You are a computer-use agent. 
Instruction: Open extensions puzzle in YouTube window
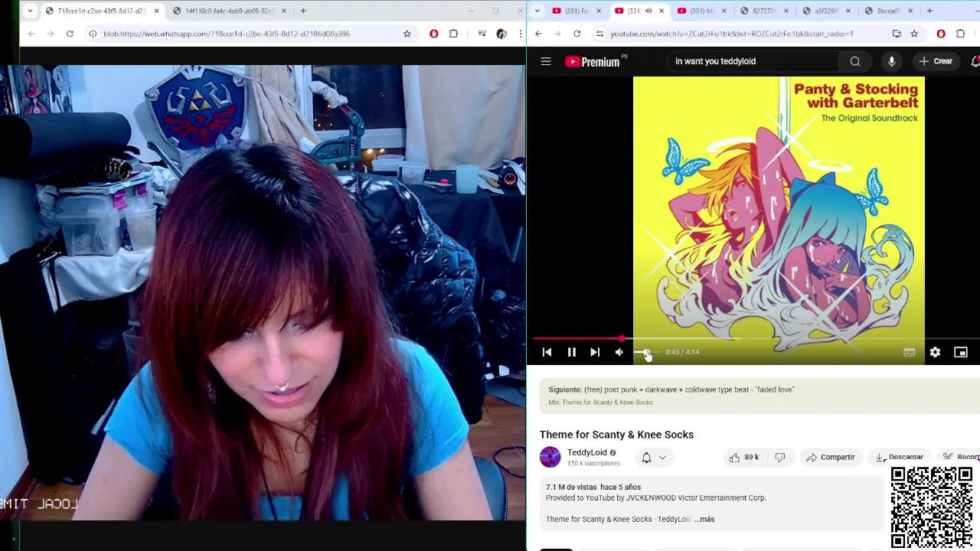click(x=961, y=34)
